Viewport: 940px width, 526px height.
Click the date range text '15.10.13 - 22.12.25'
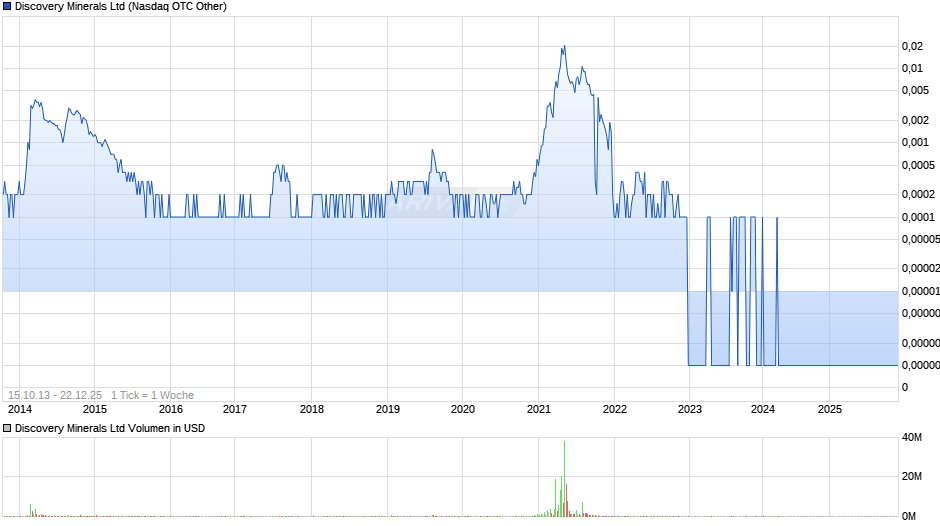(55, 395)
